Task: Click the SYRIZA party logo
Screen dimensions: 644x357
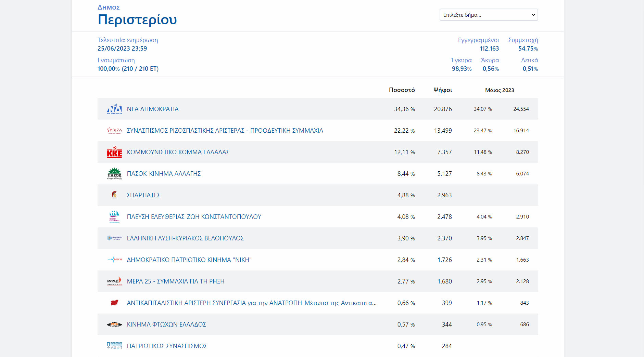Action: coord(114,131)
